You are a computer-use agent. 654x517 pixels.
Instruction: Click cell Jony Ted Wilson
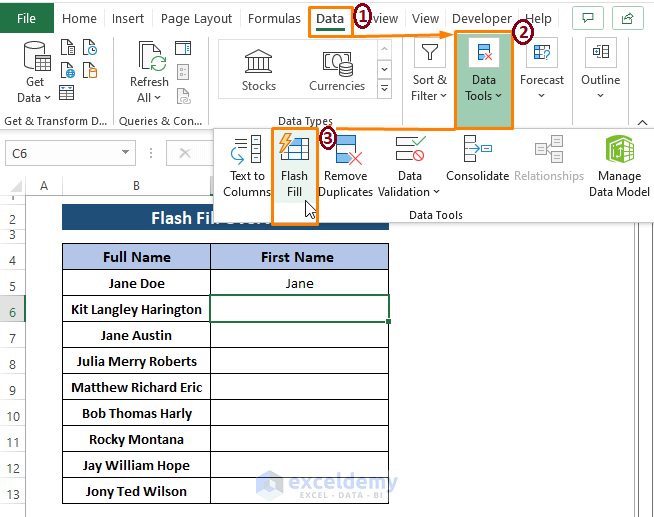tap(136, 491)
